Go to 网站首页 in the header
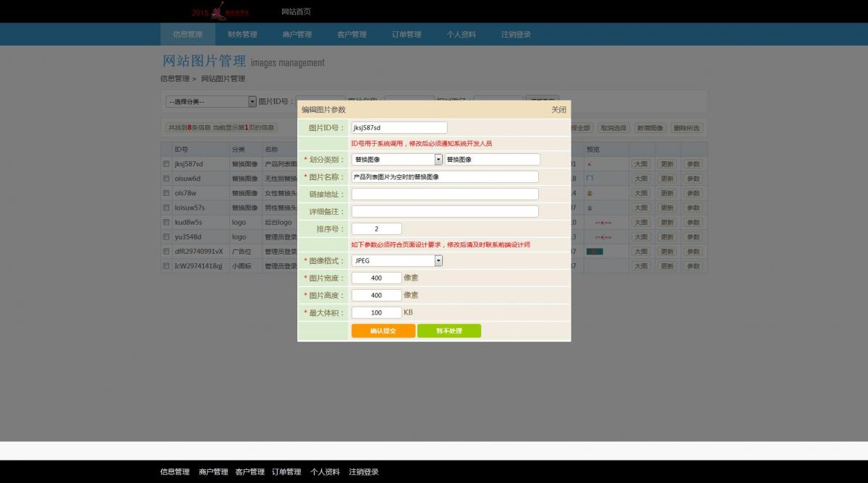This screenshot has height=483, width=868. coord(297,12)
